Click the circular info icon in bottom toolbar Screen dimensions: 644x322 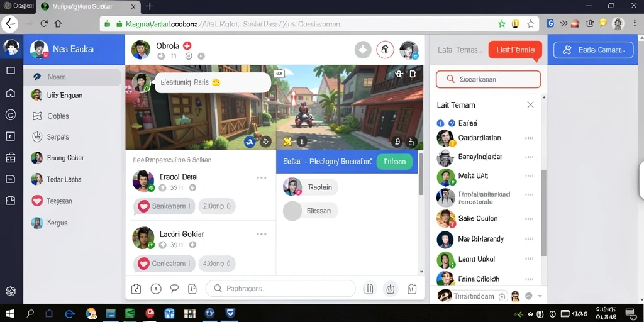[x=156, y=289]
